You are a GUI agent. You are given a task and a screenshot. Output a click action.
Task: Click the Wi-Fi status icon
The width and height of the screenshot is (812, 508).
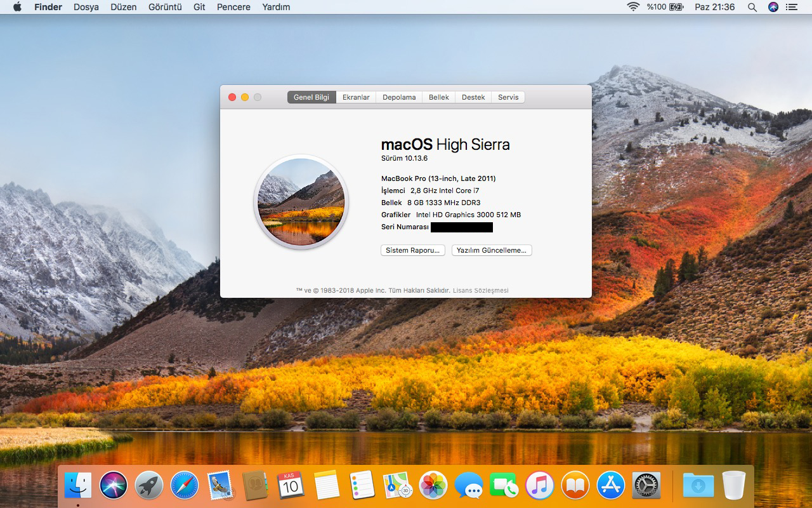pos(632,7)
